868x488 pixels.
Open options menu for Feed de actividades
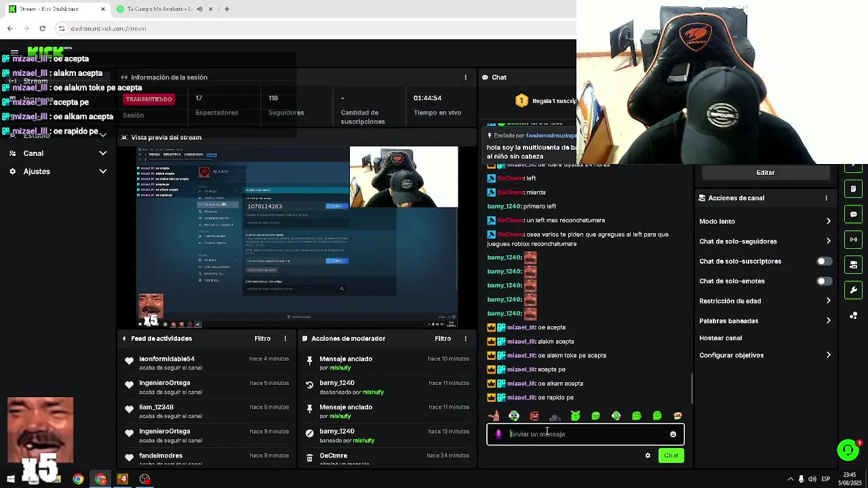point(285,338)
